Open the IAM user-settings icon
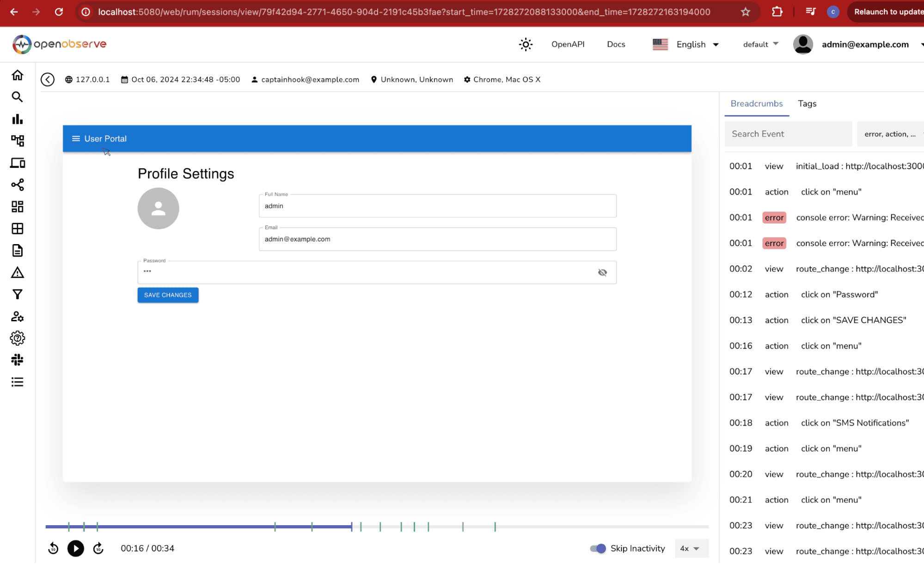 17,316
